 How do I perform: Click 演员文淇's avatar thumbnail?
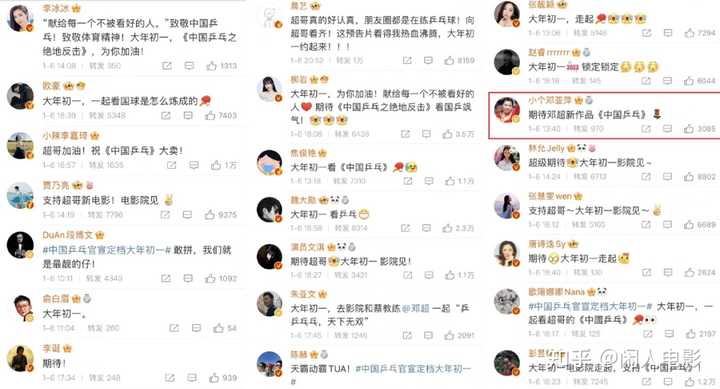(x=270, y=256)
